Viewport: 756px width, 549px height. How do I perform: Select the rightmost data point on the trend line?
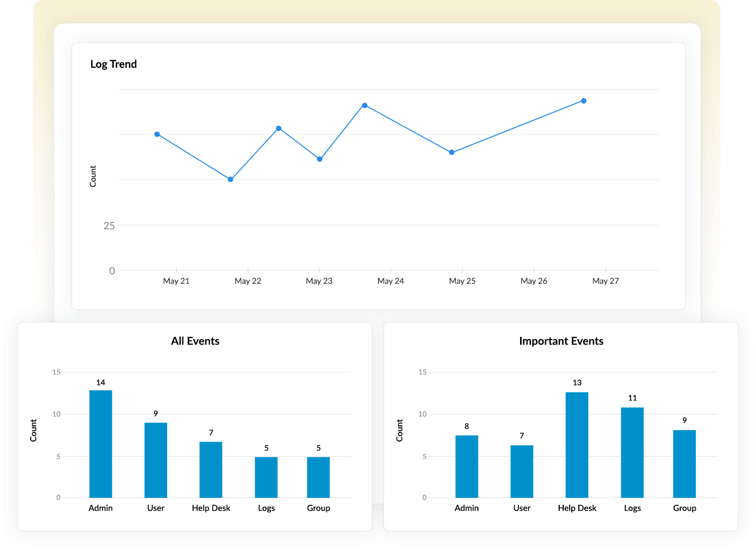583,100
